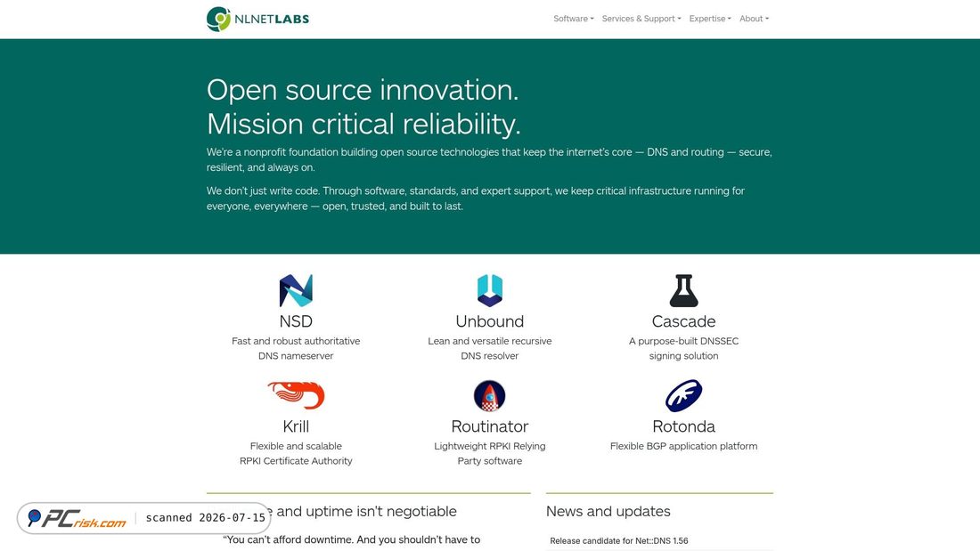The width and height of the screenshot is (980, 551).
Task: Open the Cascade flask icon
Action: [x=683, y=290]
